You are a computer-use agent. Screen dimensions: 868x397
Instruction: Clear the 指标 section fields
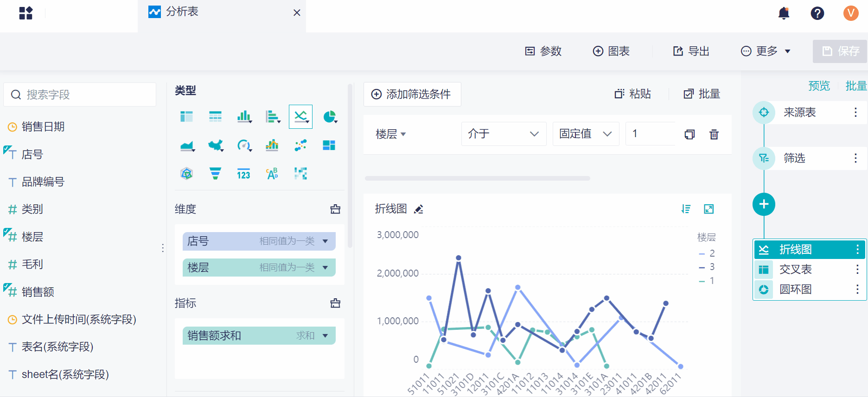pos(335,303)
